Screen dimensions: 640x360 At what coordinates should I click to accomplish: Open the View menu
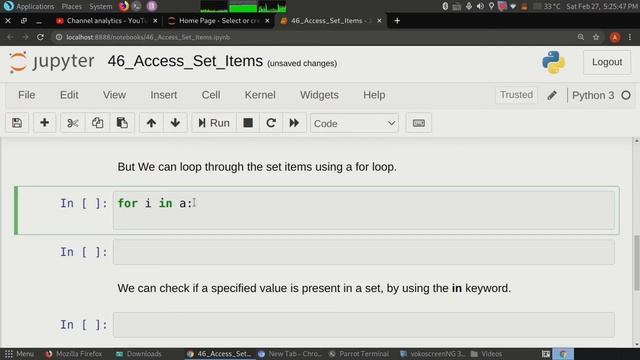click(114, 95)
